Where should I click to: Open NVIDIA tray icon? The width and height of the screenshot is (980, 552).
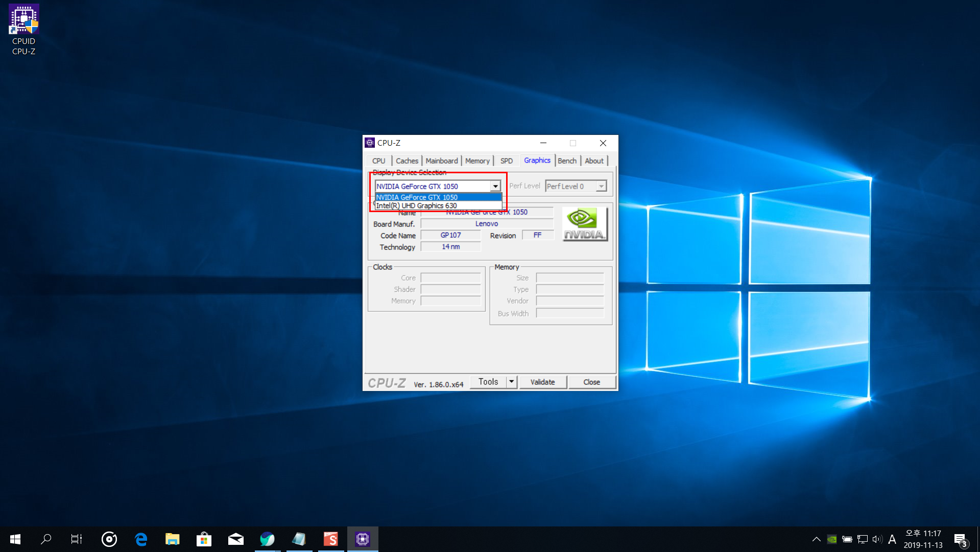coord(831,539)
